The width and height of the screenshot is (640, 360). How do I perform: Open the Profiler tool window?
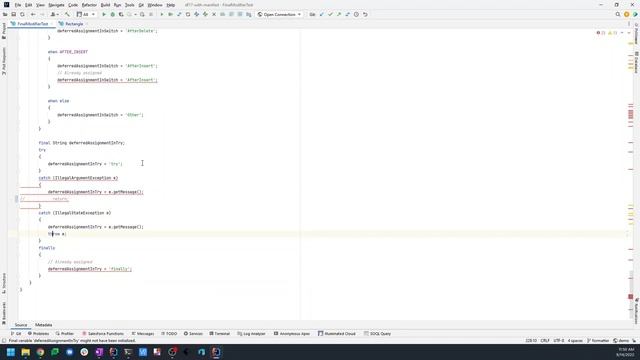click(65, 333)
